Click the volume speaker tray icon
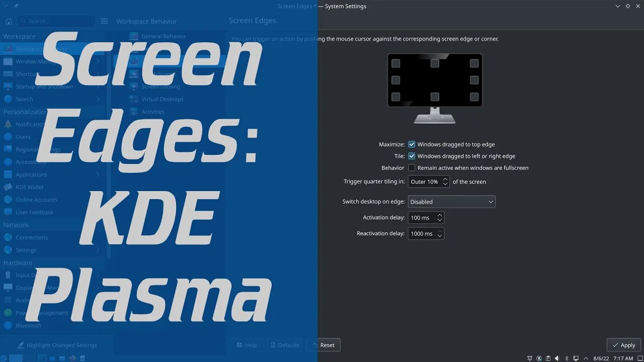Screen dimensions: 644x362 click(557, 358)
